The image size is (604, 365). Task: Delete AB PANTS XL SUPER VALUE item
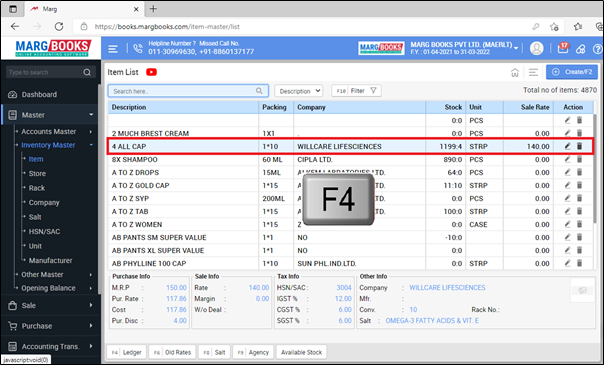click(579, 250)
